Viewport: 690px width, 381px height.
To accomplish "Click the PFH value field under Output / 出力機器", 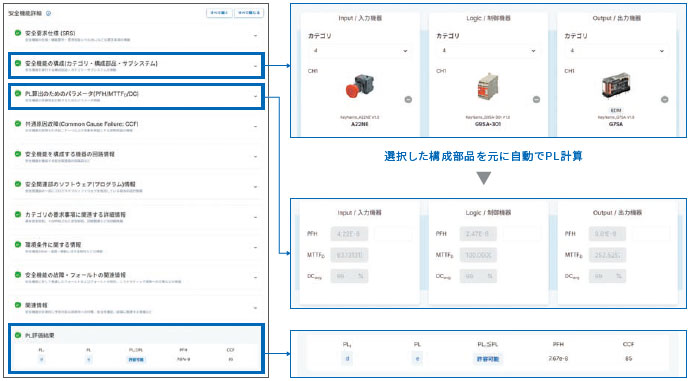I will point(607,234).
